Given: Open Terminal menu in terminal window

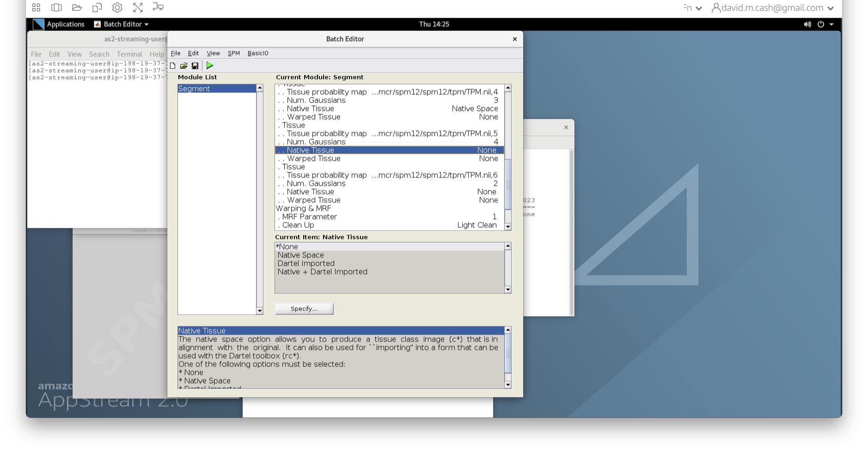Looking at the screenshot, I should (129, 54).
